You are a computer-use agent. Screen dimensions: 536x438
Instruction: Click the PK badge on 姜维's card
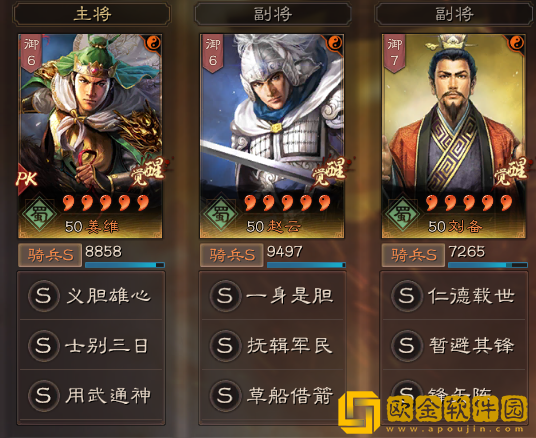pyautogui.click(x=27, y=178)
